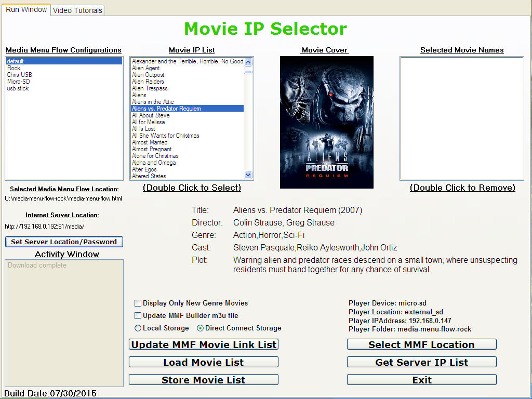
Task: Click Set Server Location/Password button
Action: click(x=64, y=242)
